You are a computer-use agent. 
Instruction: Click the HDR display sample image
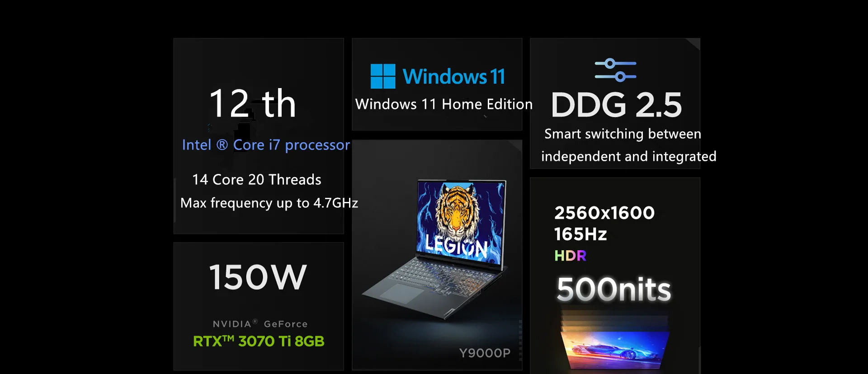click(x=615, y=337)
